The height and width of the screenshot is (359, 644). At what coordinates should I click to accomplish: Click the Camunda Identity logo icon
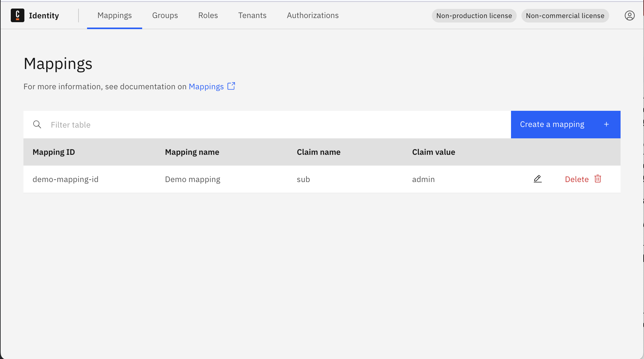pyautogui.click(x=17, y=16)
